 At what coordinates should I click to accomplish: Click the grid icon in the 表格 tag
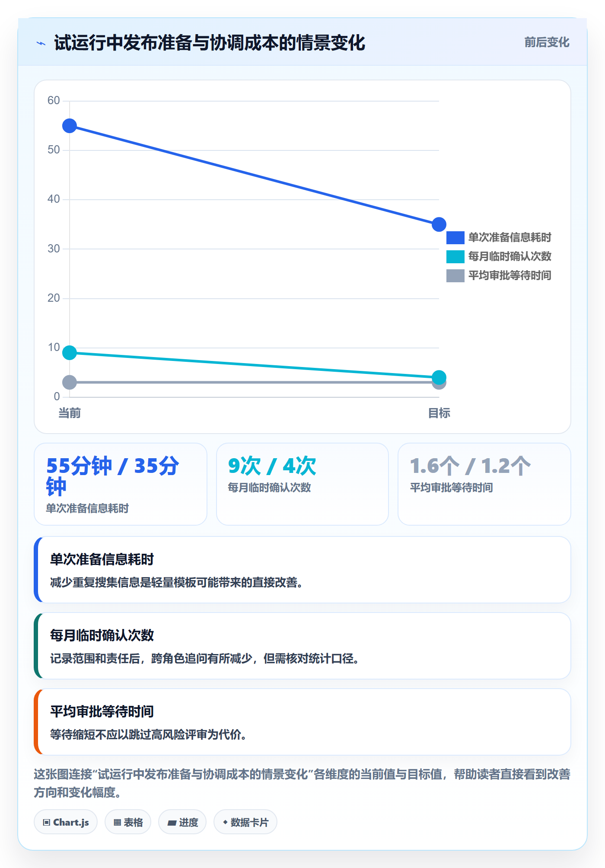(117, 823)
